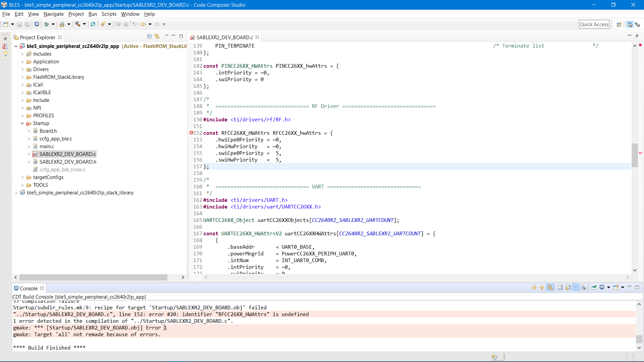Viewport: 644px width, 362px height.
Task: Click the Search magnifier toolbar icon
Action: [93, 24]
